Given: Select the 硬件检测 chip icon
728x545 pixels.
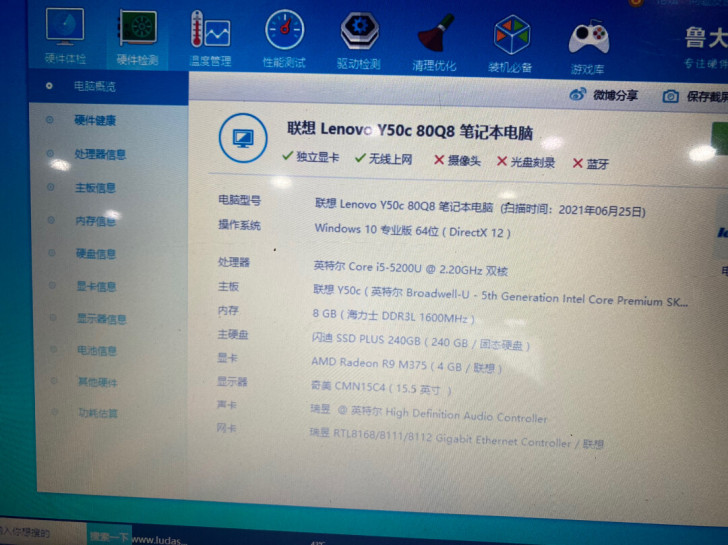Looking at the screenshot, I should click(x=137, y=38).
